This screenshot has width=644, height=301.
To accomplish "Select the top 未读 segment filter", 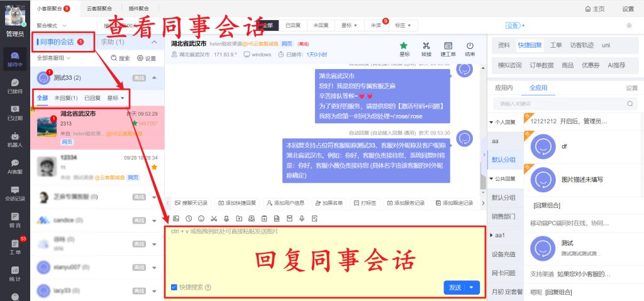I will click(x=376, y=26).
